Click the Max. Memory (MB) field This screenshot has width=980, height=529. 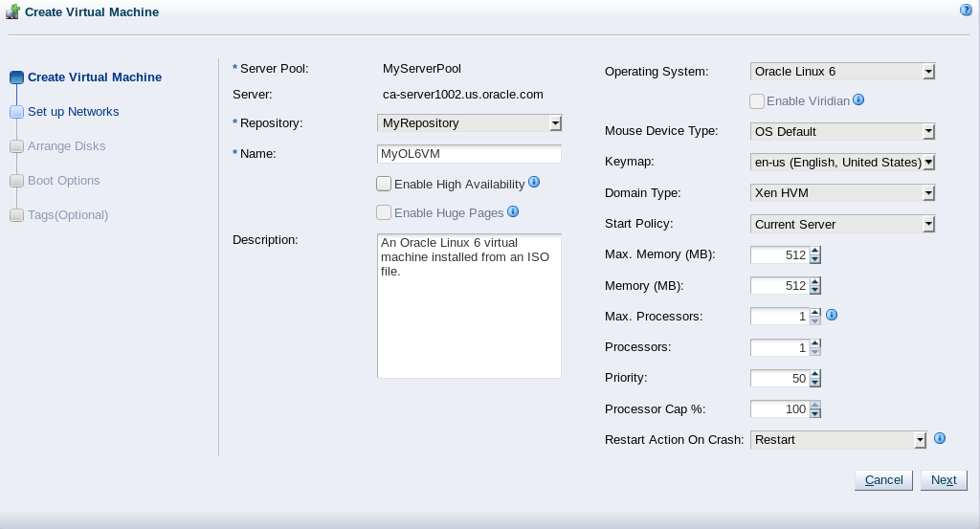[780, 254]
